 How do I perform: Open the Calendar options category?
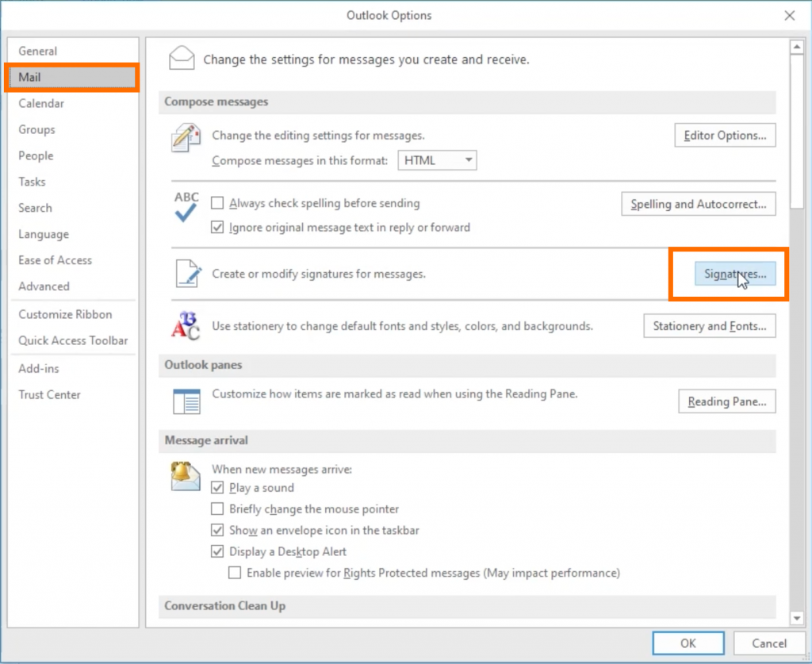[x=73, y=104]
